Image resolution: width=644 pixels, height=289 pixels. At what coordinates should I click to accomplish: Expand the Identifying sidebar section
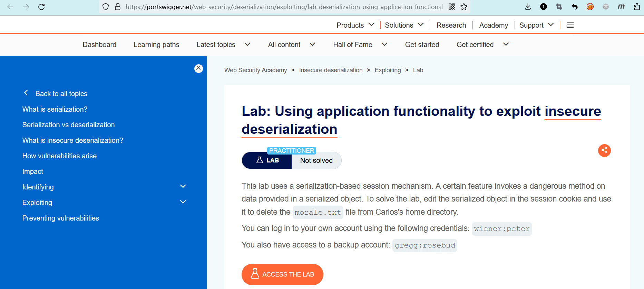[x=183, y=187]
